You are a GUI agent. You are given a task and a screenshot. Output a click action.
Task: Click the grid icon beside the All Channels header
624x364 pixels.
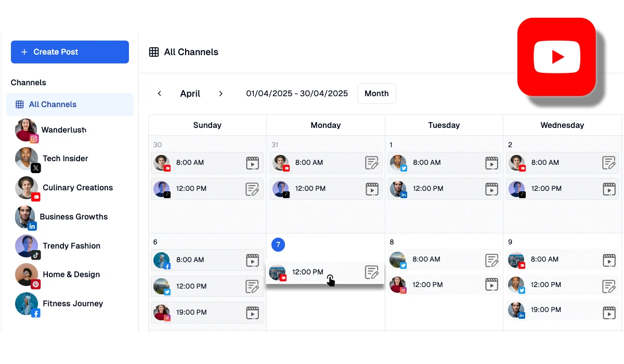click(x=154, y=52)
